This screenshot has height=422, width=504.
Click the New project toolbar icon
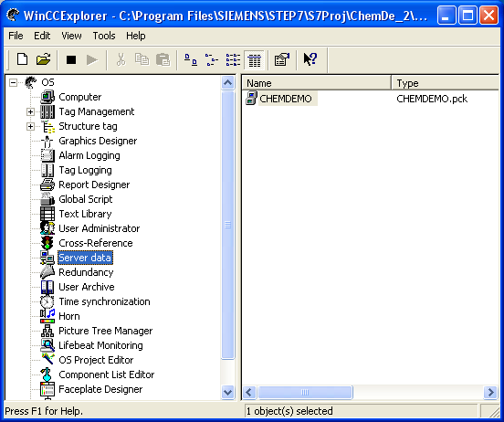coord(22,59)
